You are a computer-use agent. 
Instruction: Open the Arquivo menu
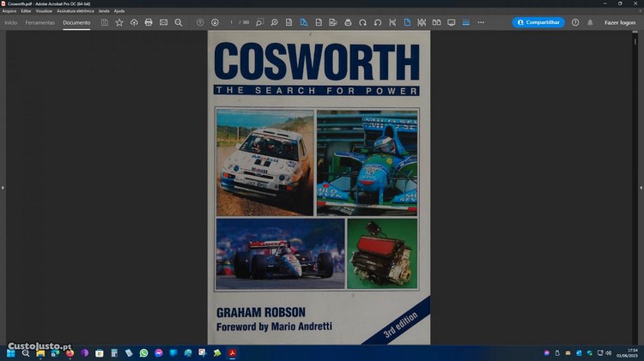coord(9,10)
